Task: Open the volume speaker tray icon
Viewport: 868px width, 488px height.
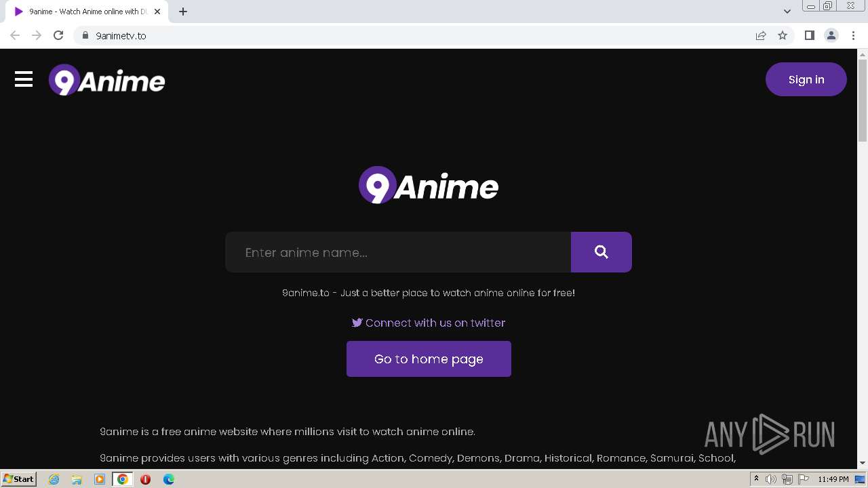Action: (x=771, y=479)
